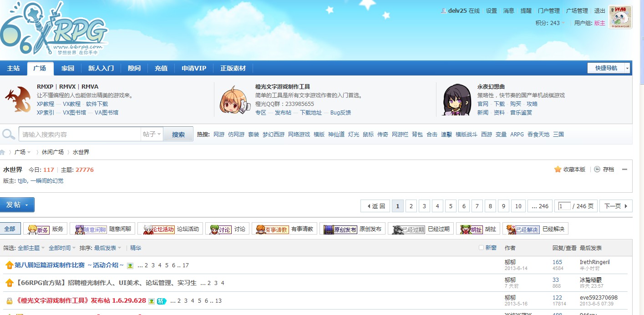Click the 搜索 search button
The image size is (644, 315).
(x=178, y=135)
